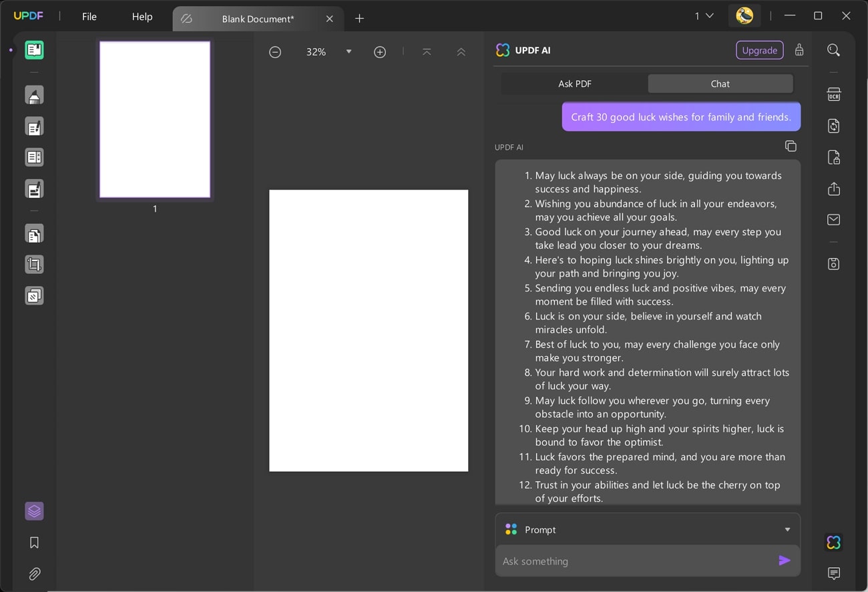Toggle the UPDF AI panel icon
868x592 pixels.
click(833, 542)
